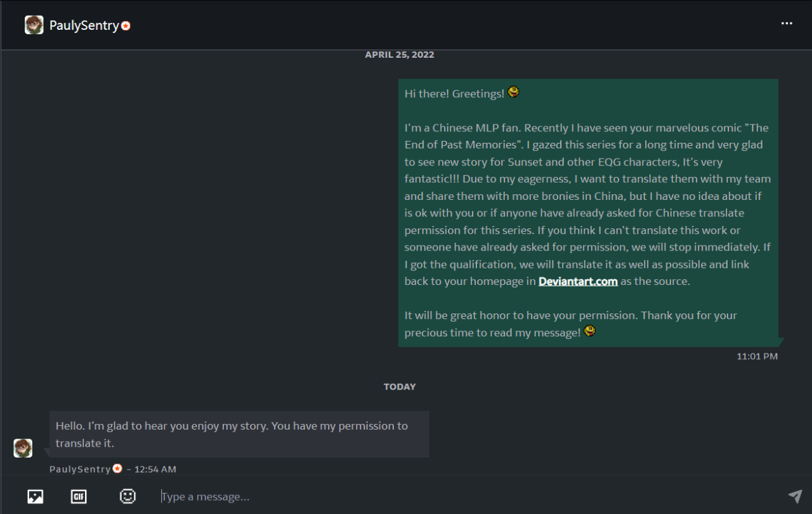Open the three-dot more options menu

pyautogui.click(x=787, y=23)
